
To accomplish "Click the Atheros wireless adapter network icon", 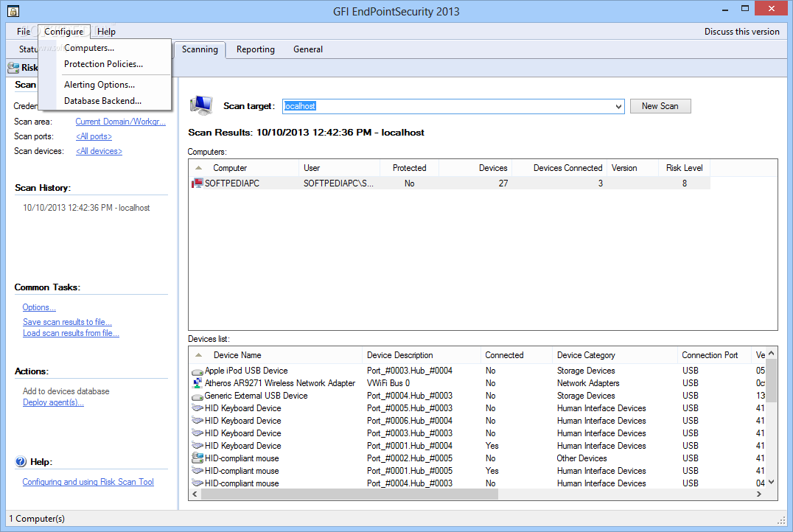I will point(198,383).
